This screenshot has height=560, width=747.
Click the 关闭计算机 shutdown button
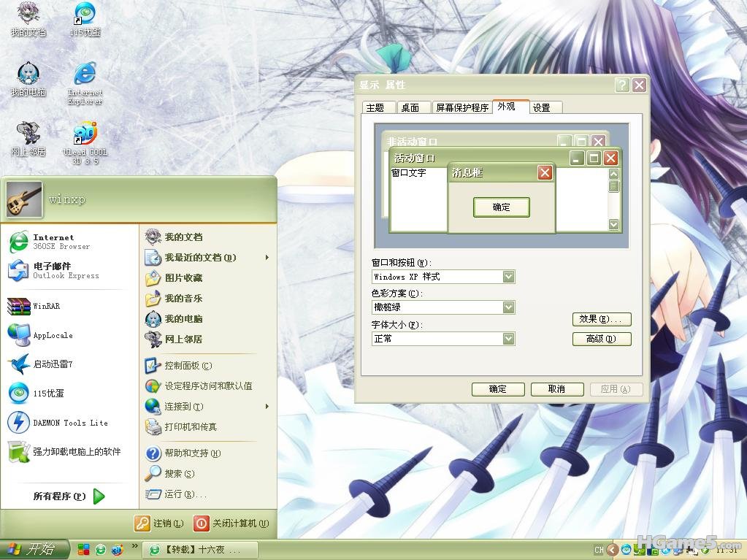click(231, 523)
